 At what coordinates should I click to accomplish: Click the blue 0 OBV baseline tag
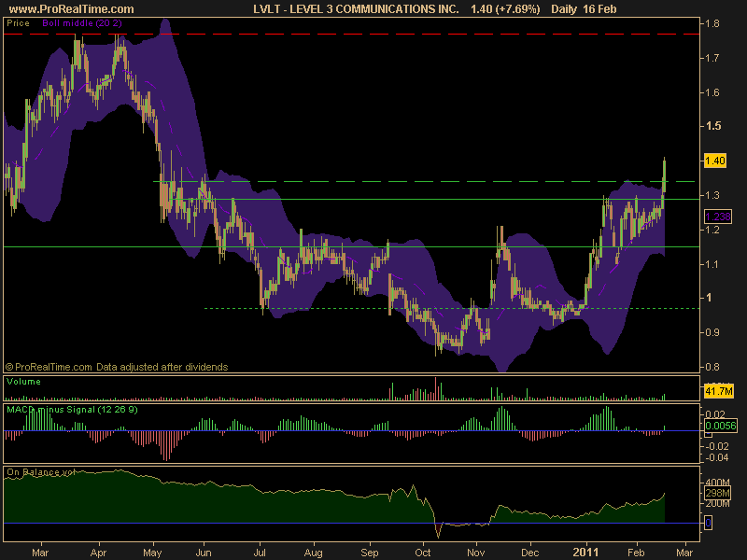tap(709, 523)
